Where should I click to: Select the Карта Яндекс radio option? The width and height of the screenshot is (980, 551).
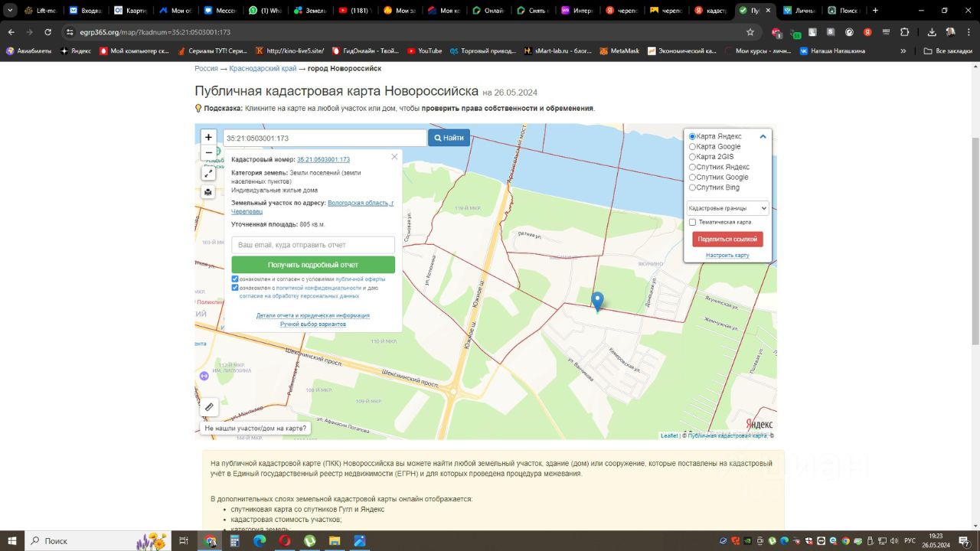click(x=692, y=136)
